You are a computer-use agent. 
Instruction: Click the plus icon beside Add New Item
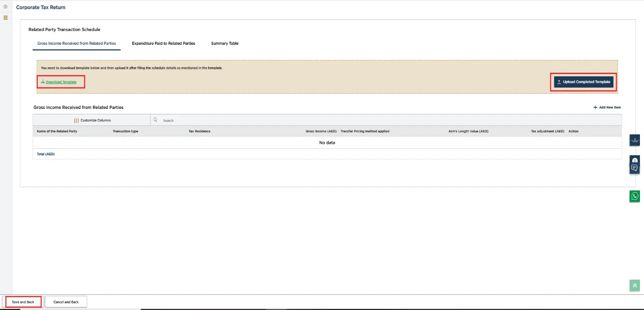[595, 107]
